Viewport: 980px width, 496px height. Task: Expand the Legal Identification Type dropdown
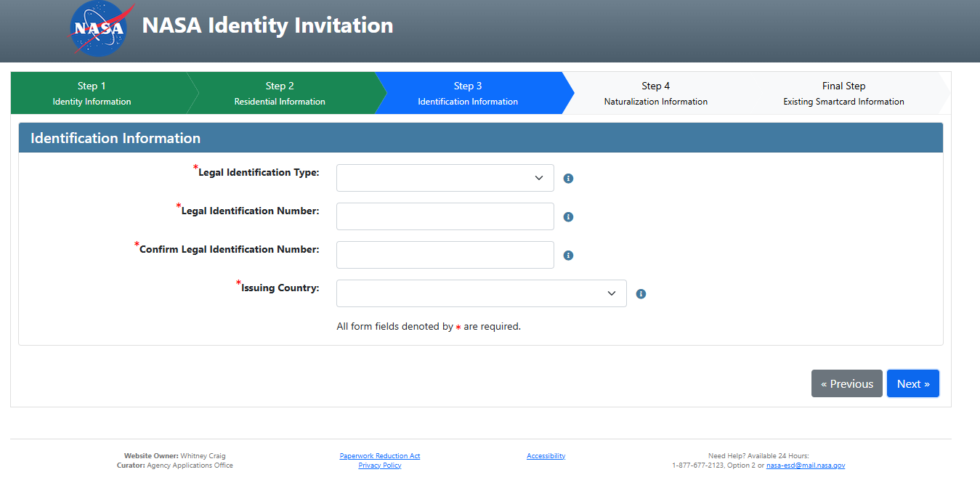[x=445, y=178]
